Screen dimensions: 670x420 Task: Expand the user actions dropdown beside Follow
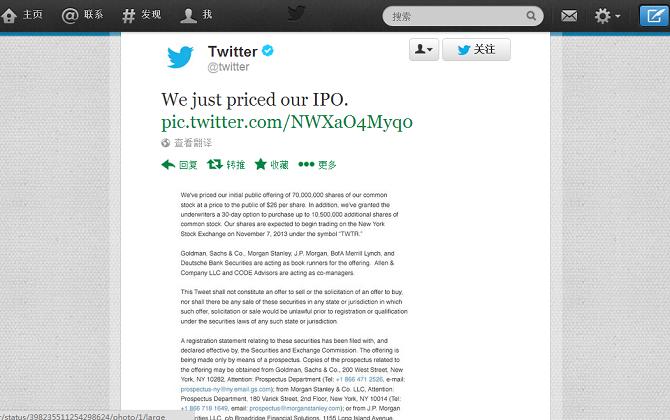point(424,50)
